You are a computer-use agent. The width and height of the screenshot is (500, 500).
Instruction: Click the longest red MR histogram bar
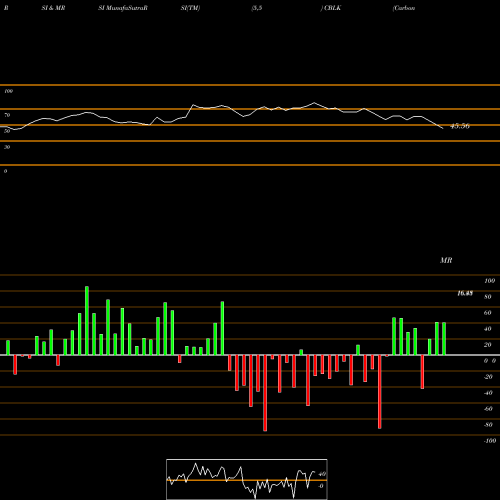265,393
